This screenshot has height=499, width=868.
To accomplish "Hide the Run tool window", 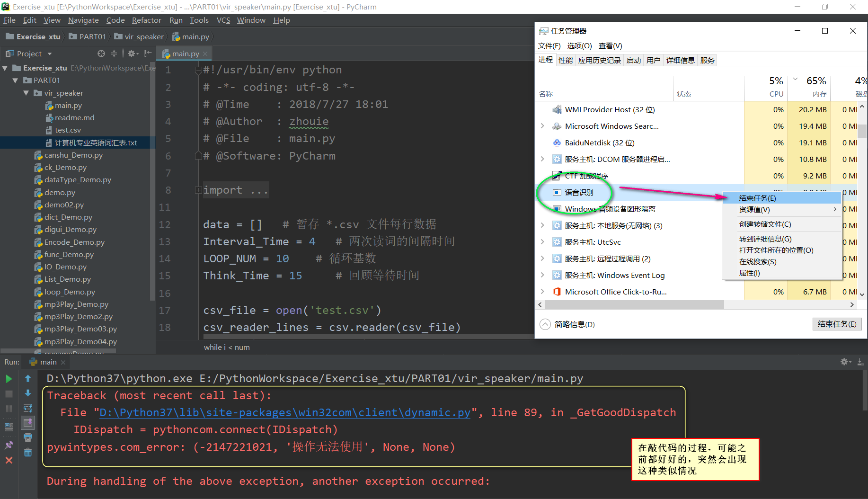I will tap(860, 362).
